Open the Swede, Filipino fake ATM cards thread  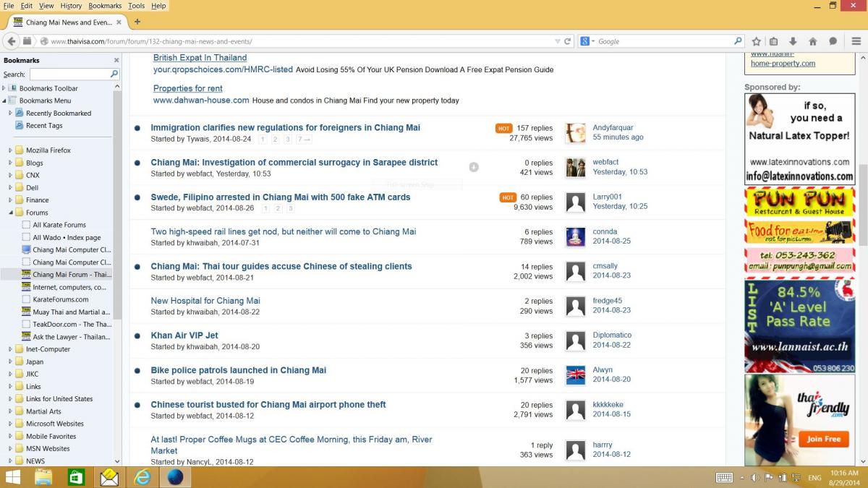(281, 197)
